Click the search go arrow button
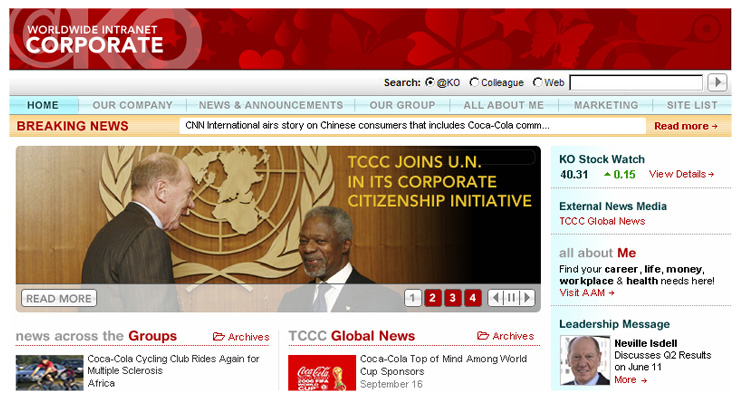741x400 pixels. (717, 82)
